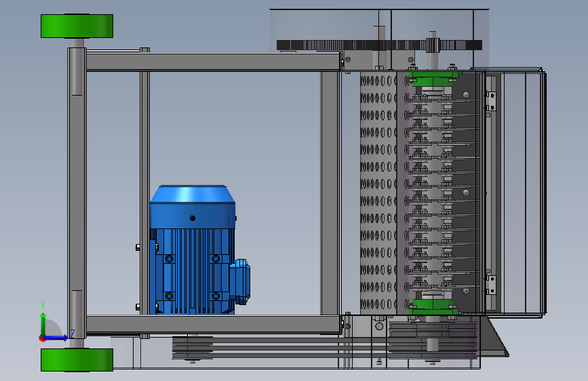Pick the thin vertical bar behind the motor
This screenshot has width=588, height=381.
click(144, 193)
